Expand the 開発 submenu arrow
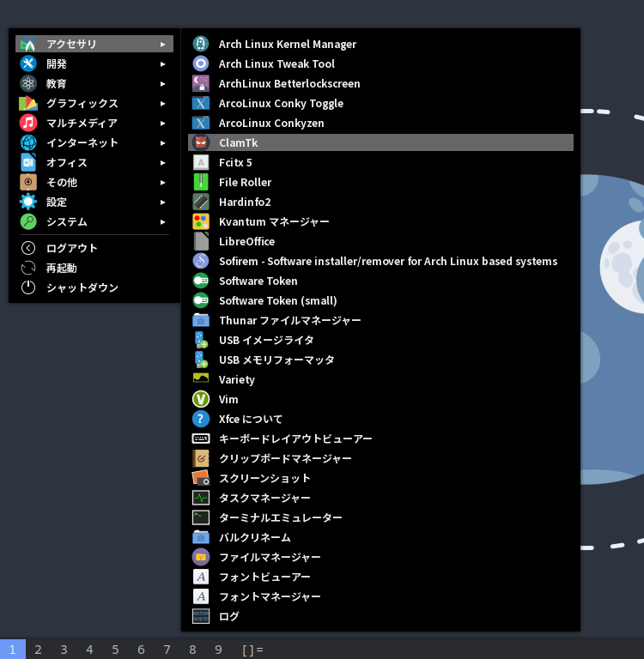This screenshot has height=659, width=644. (x=163, y=63)
